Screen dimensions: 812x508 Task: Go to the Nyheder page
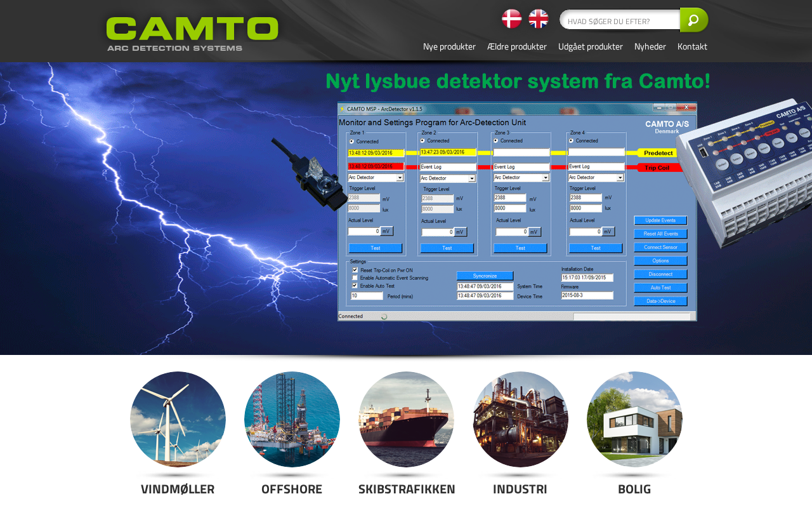coord(650,46)
